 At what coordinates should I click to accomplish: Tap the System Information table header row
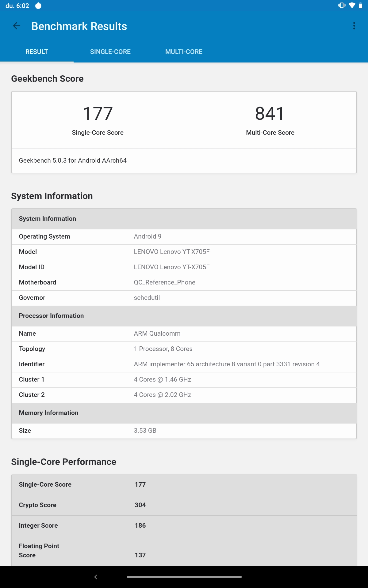pyautogui.click(x=184, y=219)
